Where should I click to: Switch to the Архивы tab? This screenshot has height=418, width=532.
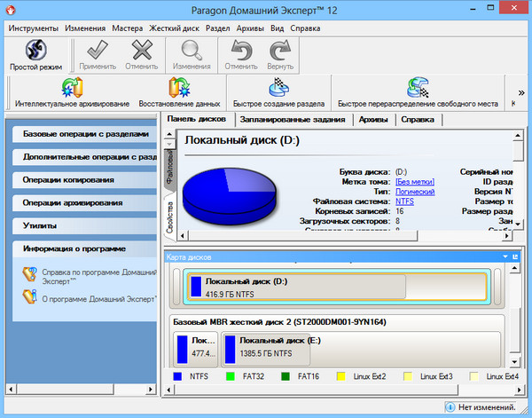[x=373, y=120]
